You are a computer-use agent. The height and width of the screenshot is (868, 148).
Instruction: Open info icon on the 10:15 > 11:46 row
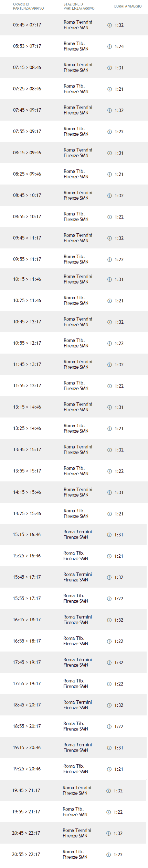(x=109, y=279)
